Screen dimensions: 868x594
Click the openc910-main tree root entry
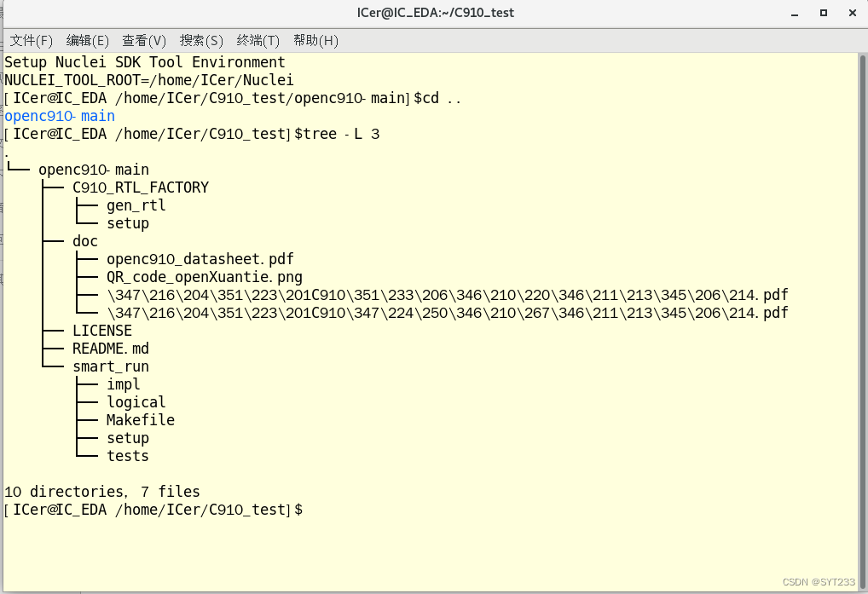[x=94, y=170]
